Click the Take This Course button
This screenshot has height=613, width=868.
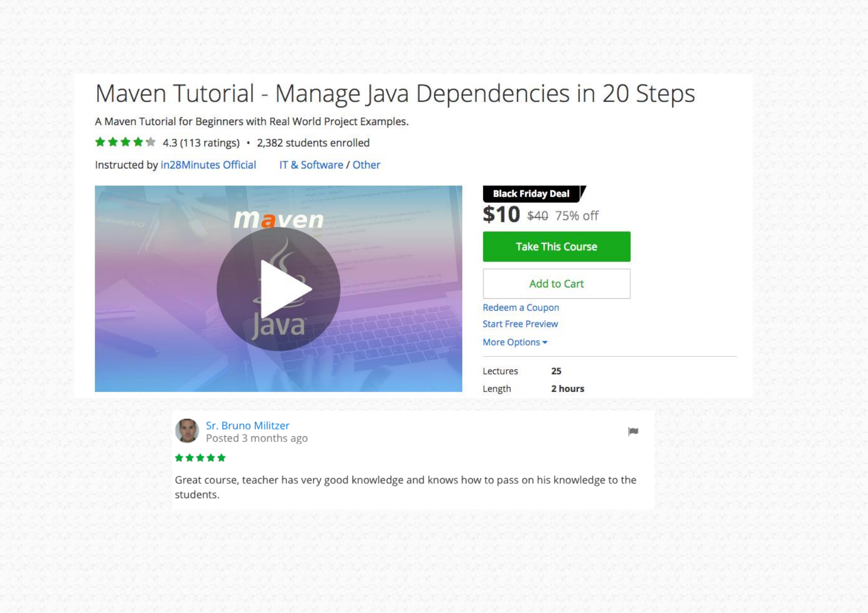coord(557,247)
